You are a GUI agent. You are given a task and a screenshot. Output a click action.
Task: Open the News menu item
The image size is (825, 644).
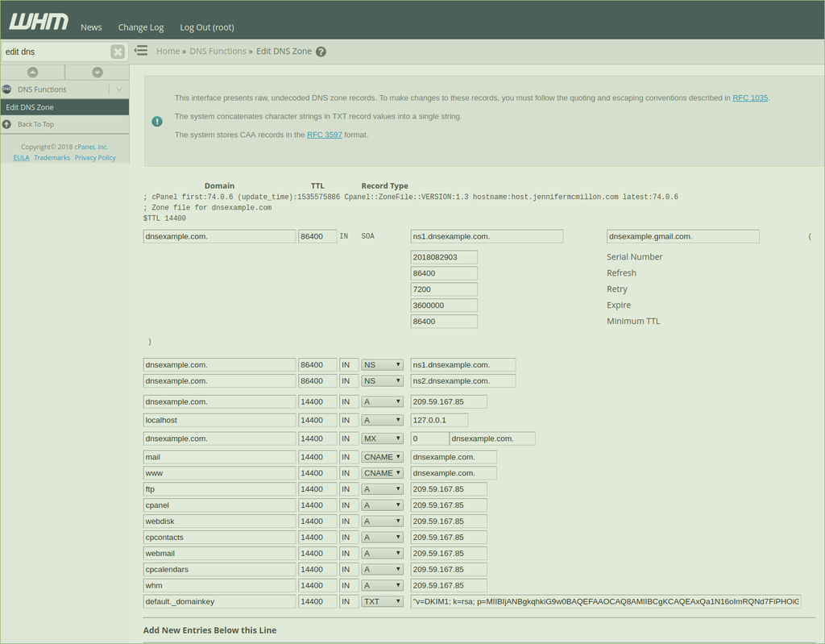[91, 27]
